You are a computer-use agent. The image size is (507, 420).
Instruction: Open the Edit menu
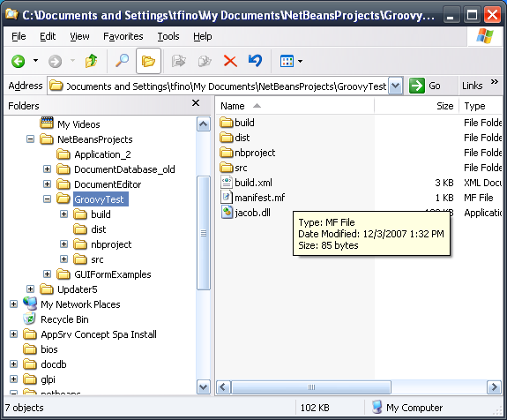click(48, 36)
